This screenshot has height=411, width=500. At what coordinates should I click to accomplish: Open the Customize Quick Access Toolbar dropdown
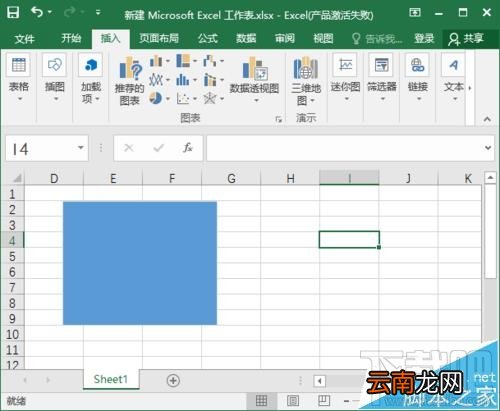pos(98,13)
